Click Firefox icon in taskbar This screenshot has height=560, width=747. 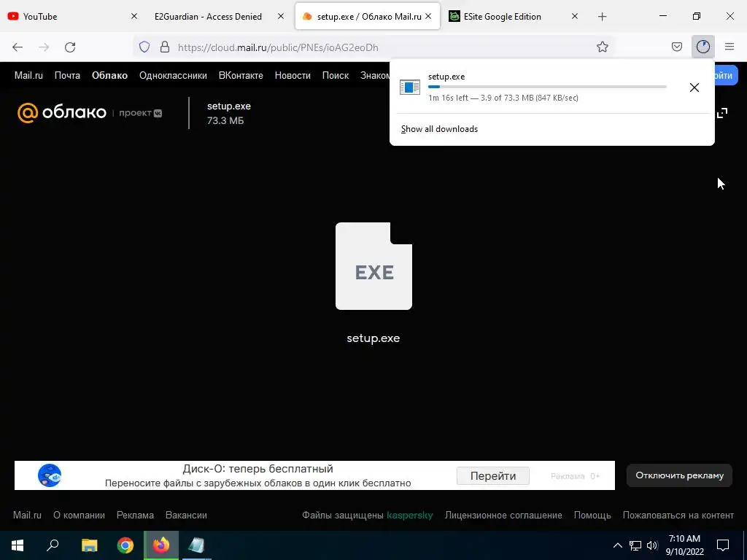point(161,545)
